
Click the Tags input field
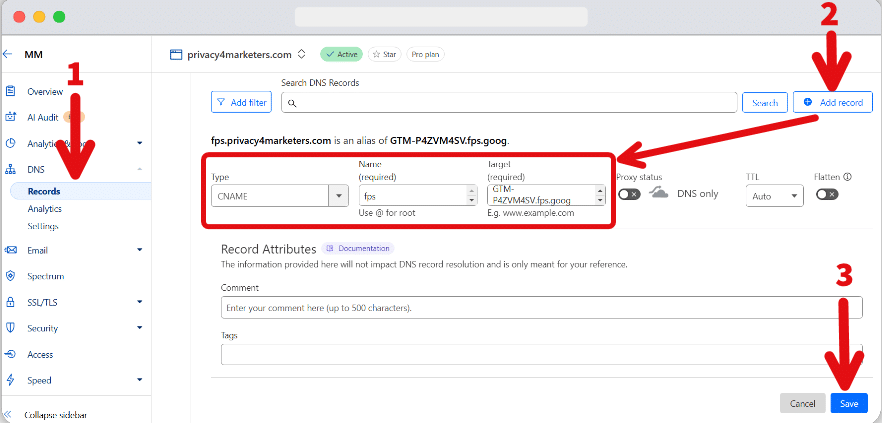pyautogui.click(x=542, y=355)
